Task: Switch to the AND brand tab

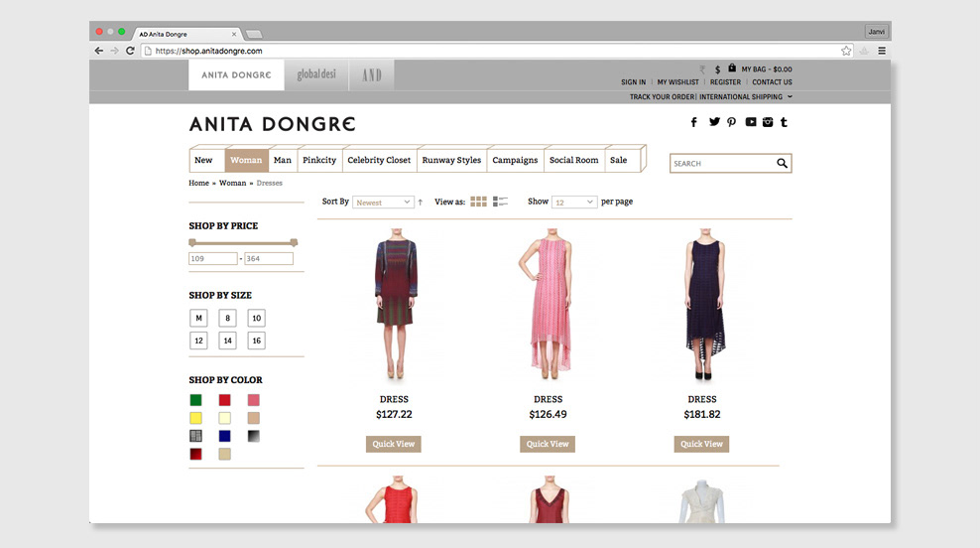Action: [x=372, y=75]
